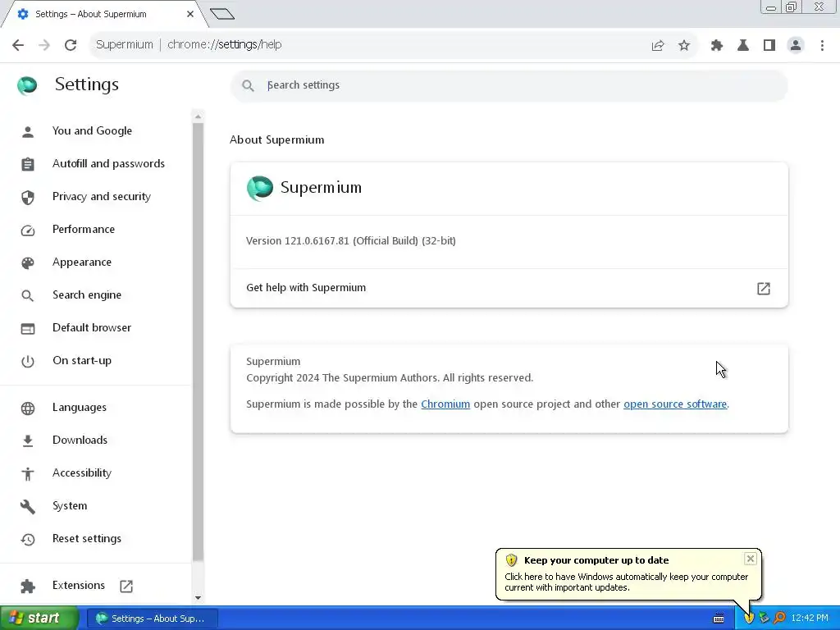This screenshot has width=840, height=630.
Task: Toggle the side panel icon
Action: [x=769, y=46]
